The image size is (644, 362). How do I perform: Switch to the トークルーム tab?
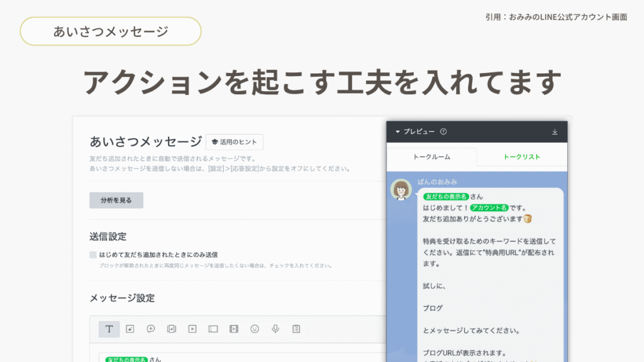click(x=431, y=157)
